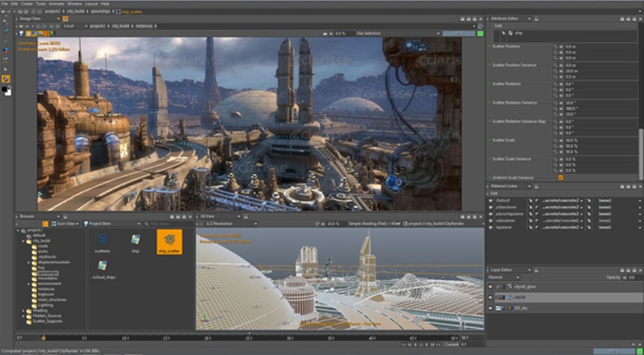The height and width of the screenshot is (355, 644).
Task: Click the highlighted orange tool in left toolbar
Action: click(x=6, y=79)
